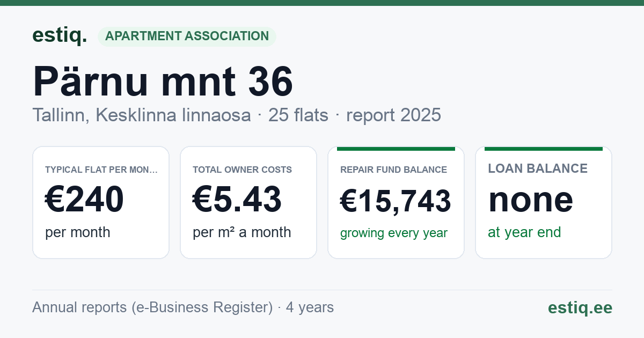The image size is (644, 338).
Task: Select the €5.43 value
Action: pos(237,200)
